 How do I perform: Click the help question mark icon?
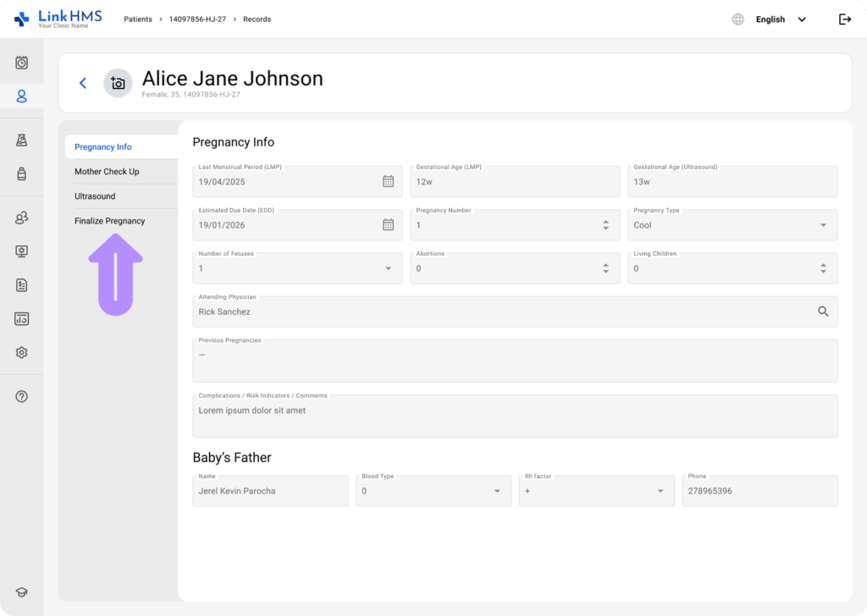coord(22,397)
